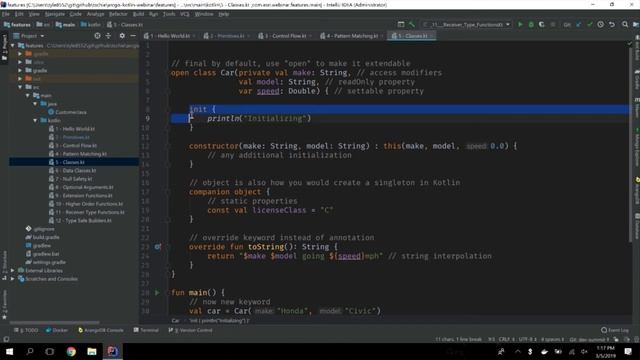Screen dimensions: 640x360
Task: Open Chrome from the taskbar
Action: pyautogui.click(x=71, y=351)
